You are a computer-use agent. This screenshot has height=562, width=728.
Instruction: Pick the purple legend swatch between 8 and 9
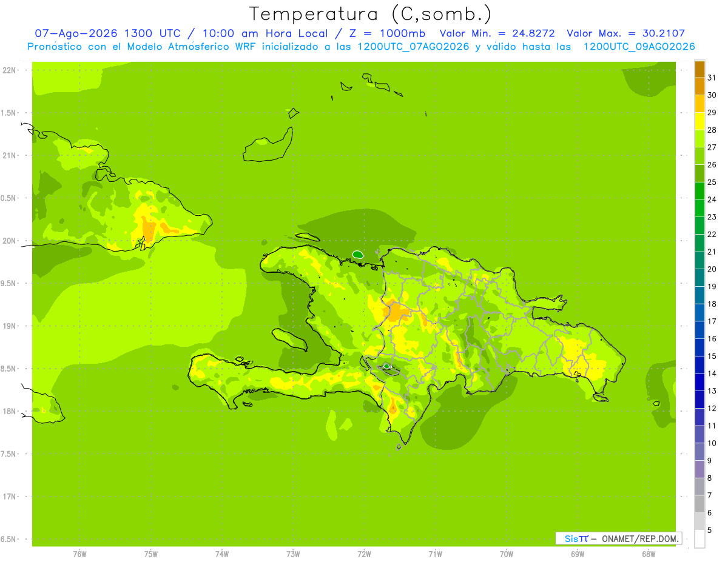[699, 469]
